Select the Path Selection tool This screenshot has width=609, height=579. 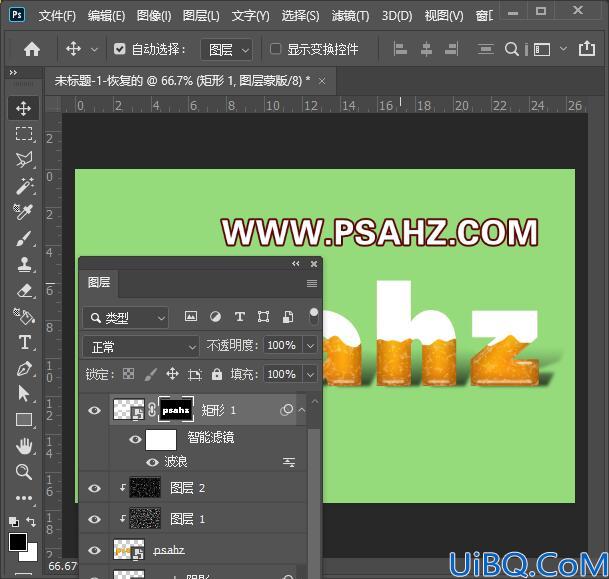(x=24, y=394)
